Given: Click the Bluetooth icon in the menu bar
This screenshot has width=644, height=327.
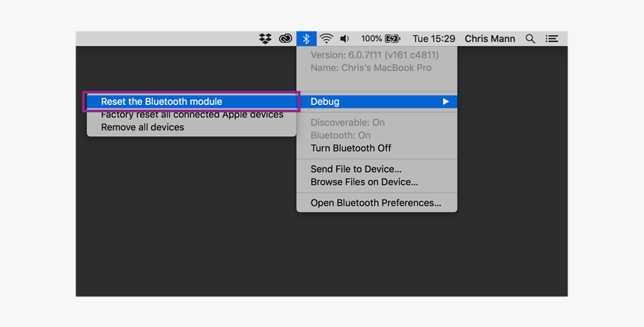Looking at the screenshot, I should click(306, 39).
